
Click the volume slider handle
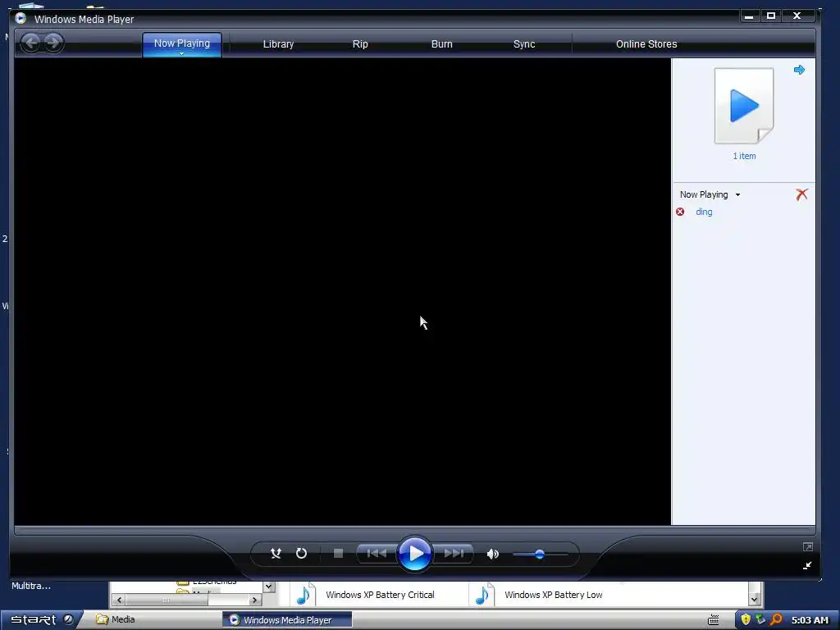click(540, 554)
